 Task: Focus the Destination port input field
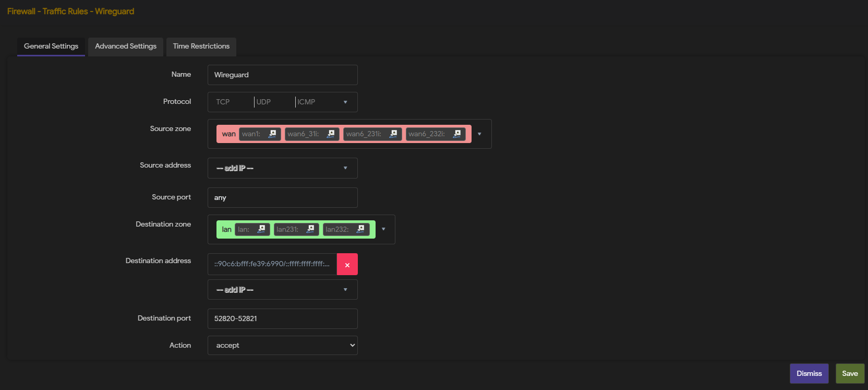282,318
